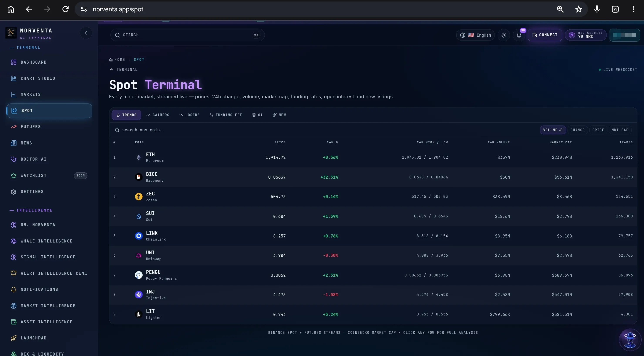This screenshot has width=644, height=356.
Task: Click the Chainlink coin icon
Action: pyautogui.click(x=139, y=236)
